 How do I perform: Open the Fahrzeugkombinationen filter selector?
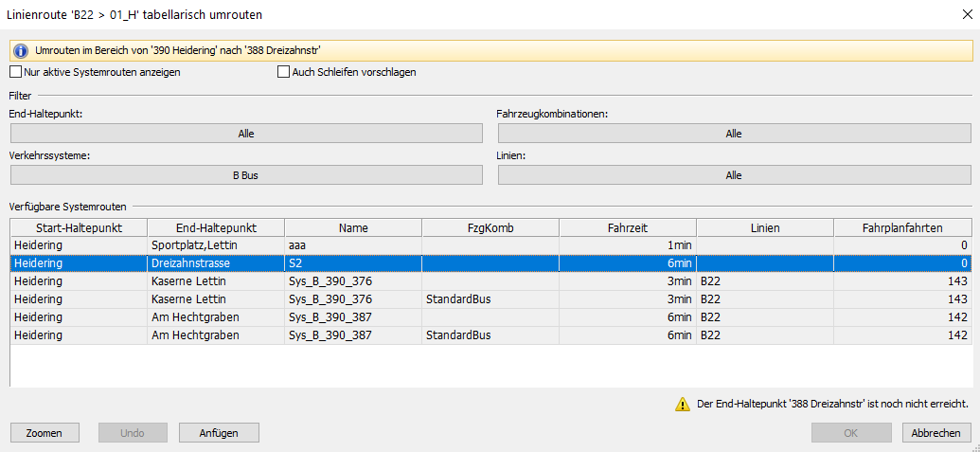point(734,134)
